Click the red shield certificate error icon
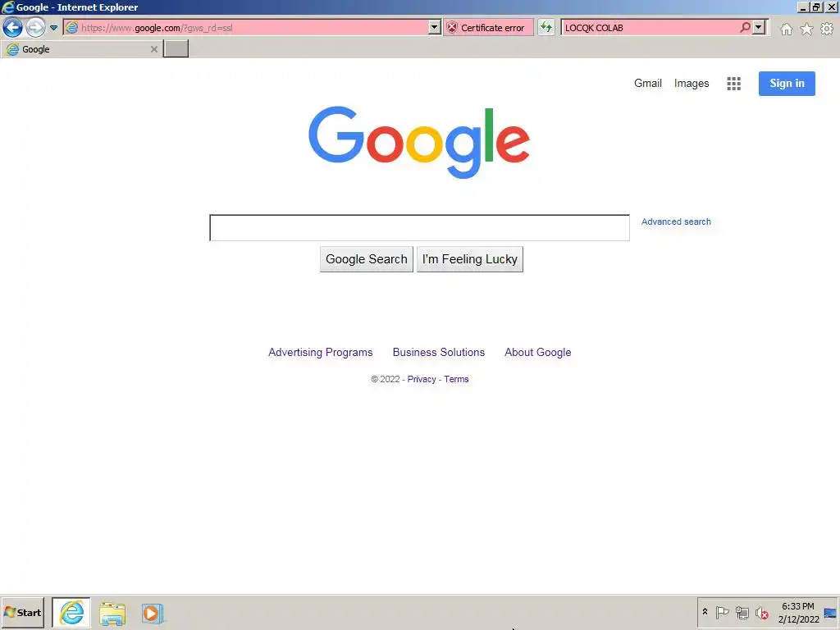 [x=452, y=28]
